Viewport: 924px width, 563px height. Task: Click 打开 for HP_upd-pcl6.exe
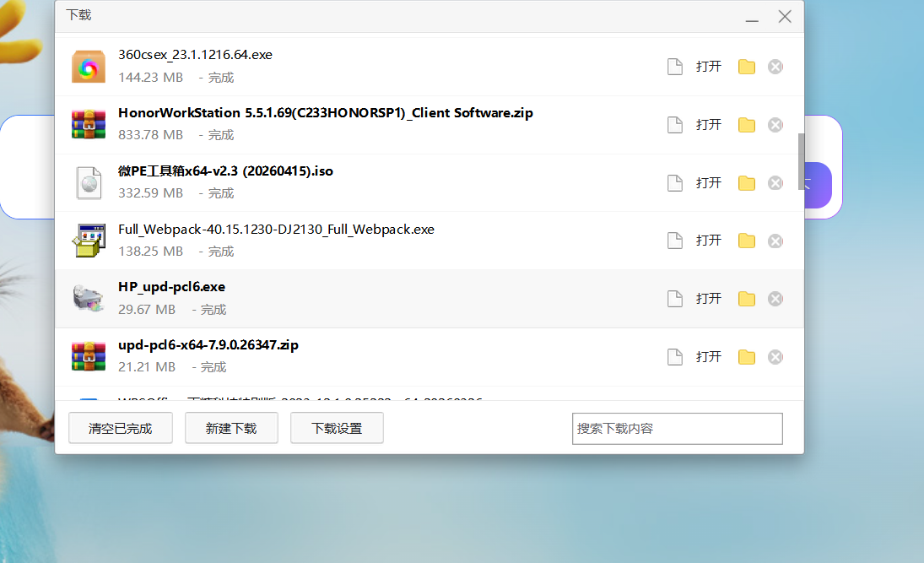pyautogui.click(x=708, y=299)
